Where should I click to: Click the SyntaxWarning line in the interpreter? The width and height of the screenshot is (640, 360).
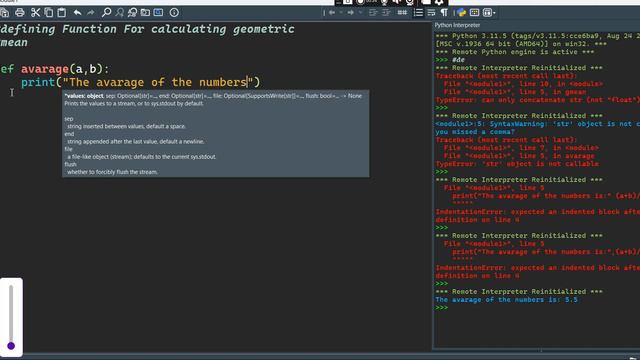tap(538, 124)
